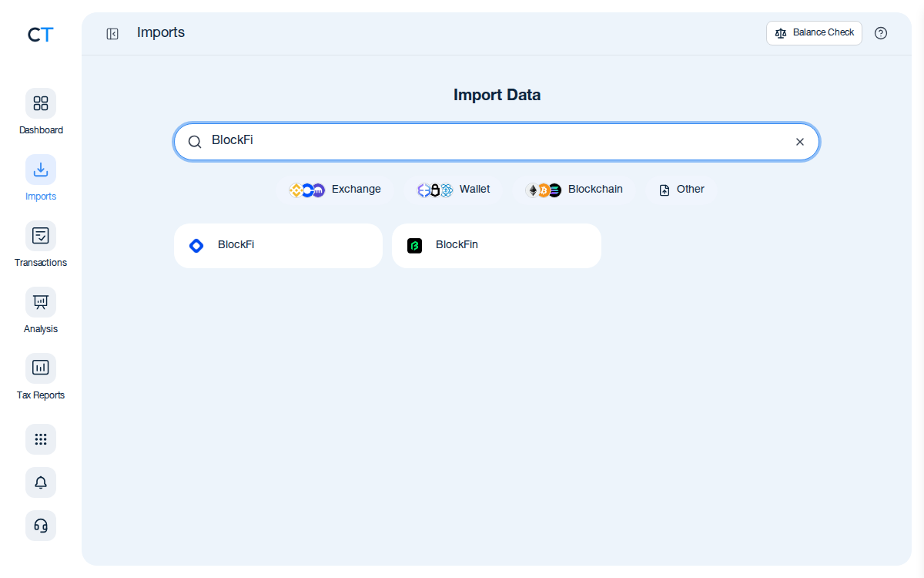
Task: Click the search magnifier icon
Action: tap(195, 142)
